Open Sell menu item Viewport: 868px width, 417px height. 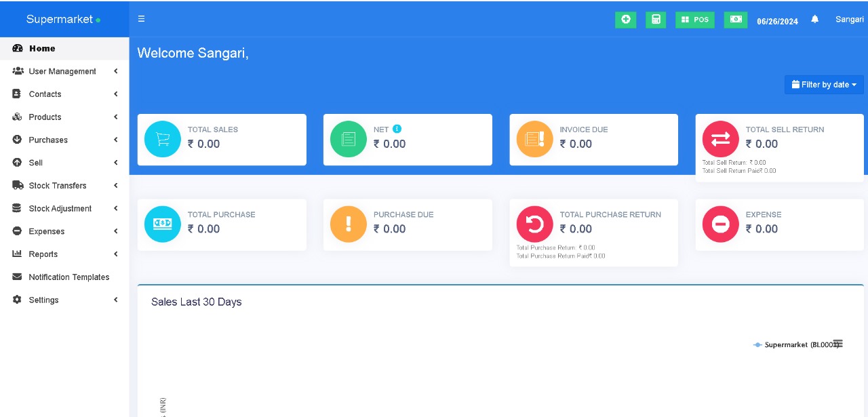click(64, 163)
